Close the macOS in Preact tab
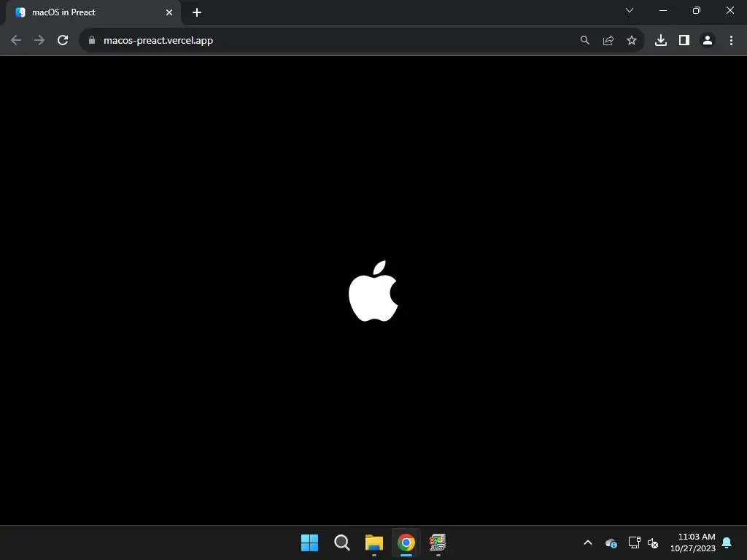 pos(169,12)
